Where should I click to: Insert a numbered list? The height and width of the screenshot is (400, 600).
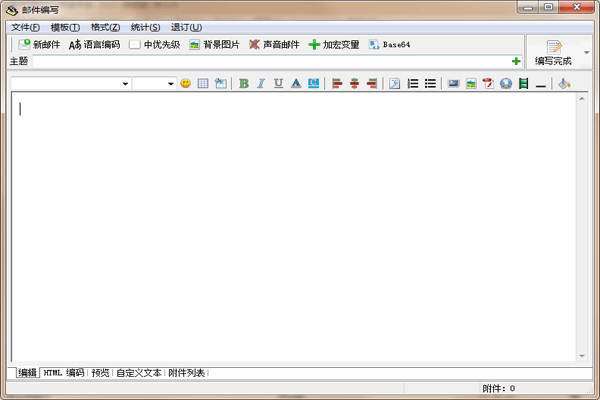click(413, 84)
